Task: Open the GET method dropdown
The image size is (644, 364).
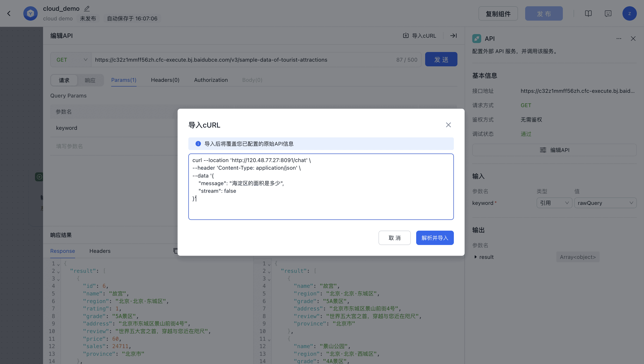Action: click(x=71, y=59)
